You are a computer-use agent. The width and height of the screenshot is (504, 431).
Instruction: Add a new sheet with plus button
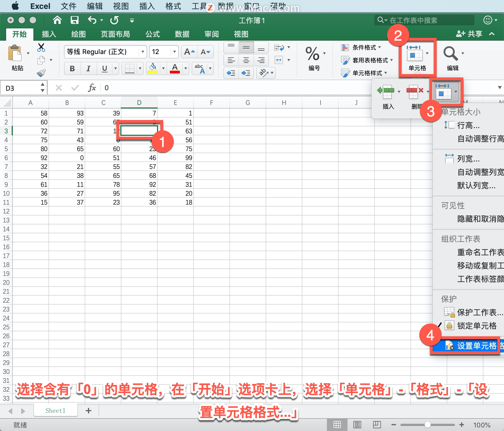pos(89,411)
